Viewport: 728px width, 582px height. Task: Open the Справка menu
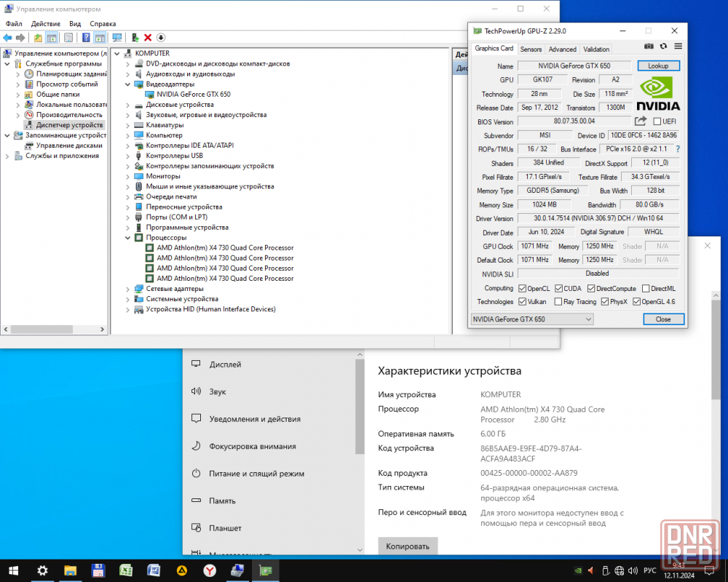coord(103,24)
